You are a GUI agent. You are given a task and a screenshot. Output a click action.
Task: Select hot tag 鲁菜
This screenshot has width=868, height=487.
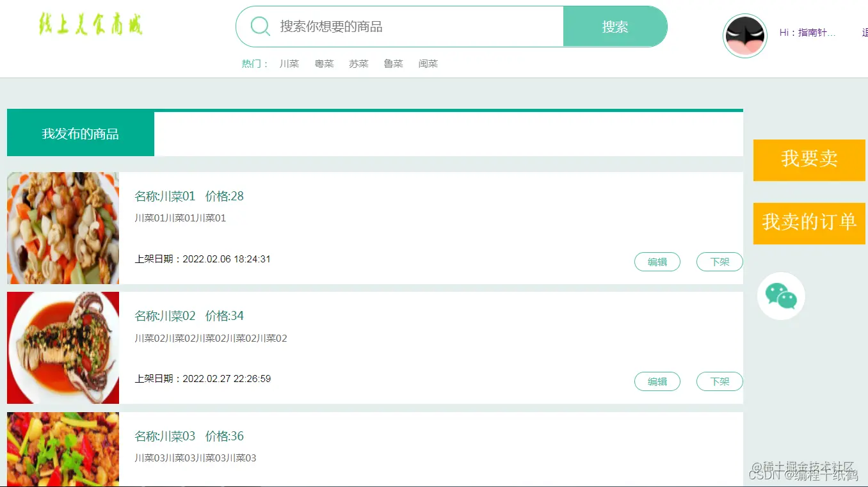coord(394,64)
